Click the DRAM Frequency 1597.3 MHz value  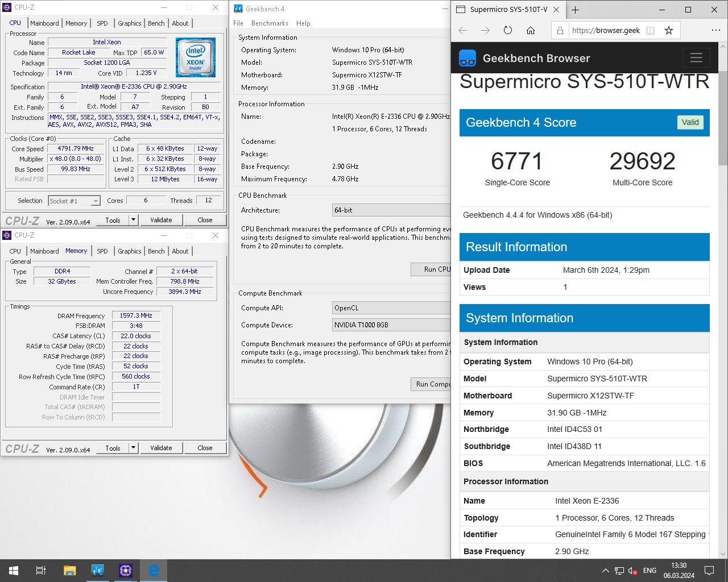point(136,315)
